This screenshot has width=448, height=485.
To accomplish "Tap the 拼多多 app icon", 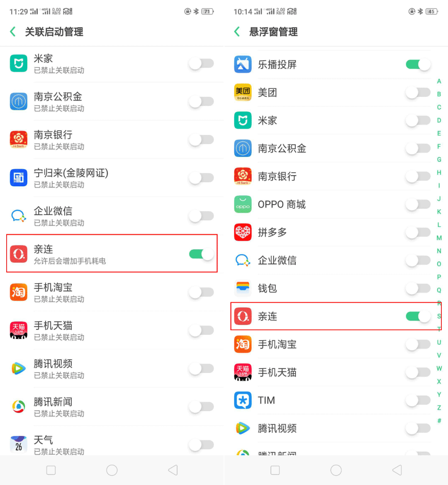I will pos(243,232).
